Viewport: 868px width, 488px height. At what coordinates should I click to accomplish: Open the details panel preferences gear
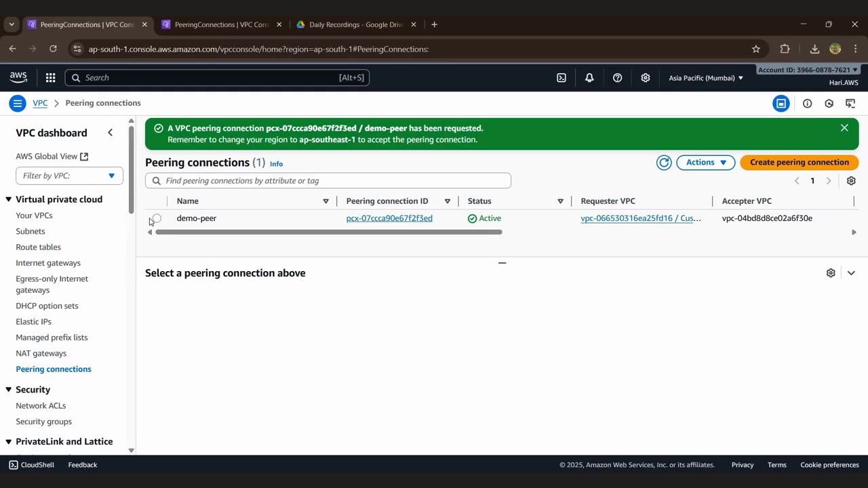[x=831, y=273]
